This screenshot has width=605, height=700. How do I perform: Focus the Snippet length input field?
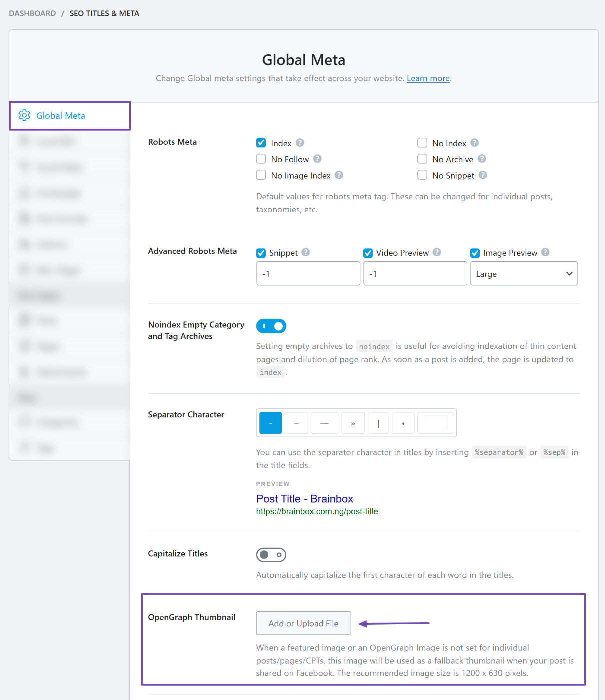tap(308, 274)
